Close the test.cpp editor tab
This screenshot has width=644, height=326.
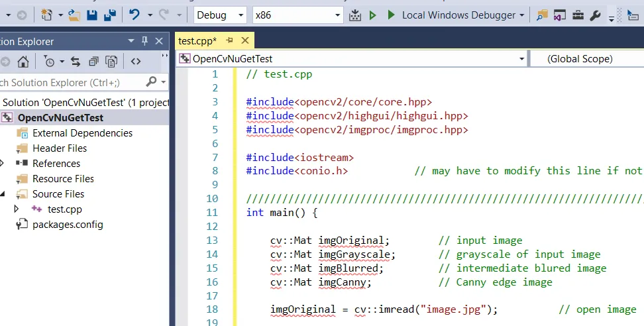[245, 40]
